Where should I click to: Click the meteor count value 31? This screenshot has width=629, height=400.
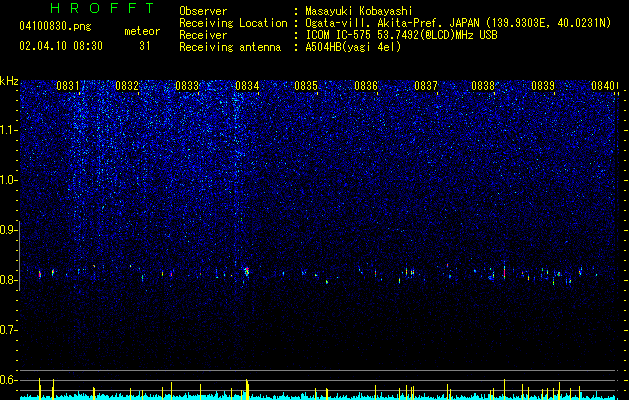[x=144, y=46]
